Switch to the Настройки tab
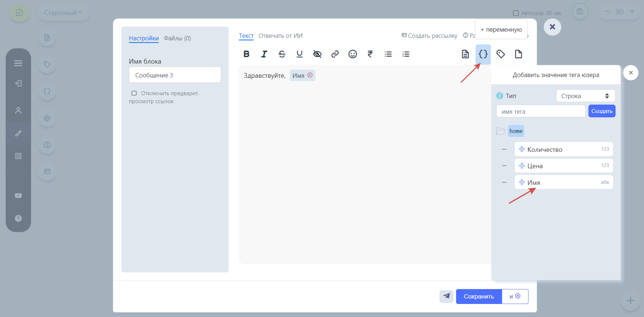The width and height of the screenshot is (644, 317). point(144,38)
